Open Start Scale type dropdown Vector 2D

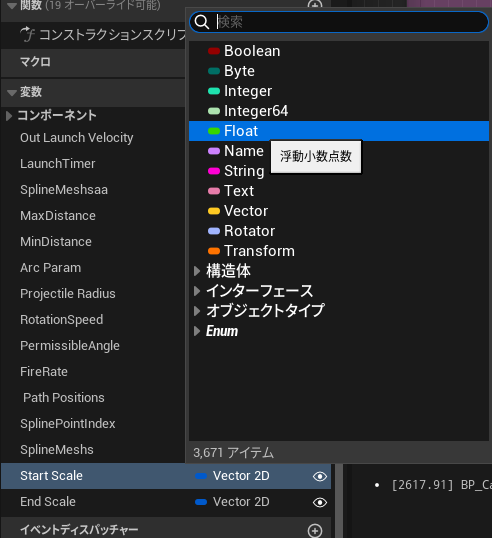(x=233, y=476)
